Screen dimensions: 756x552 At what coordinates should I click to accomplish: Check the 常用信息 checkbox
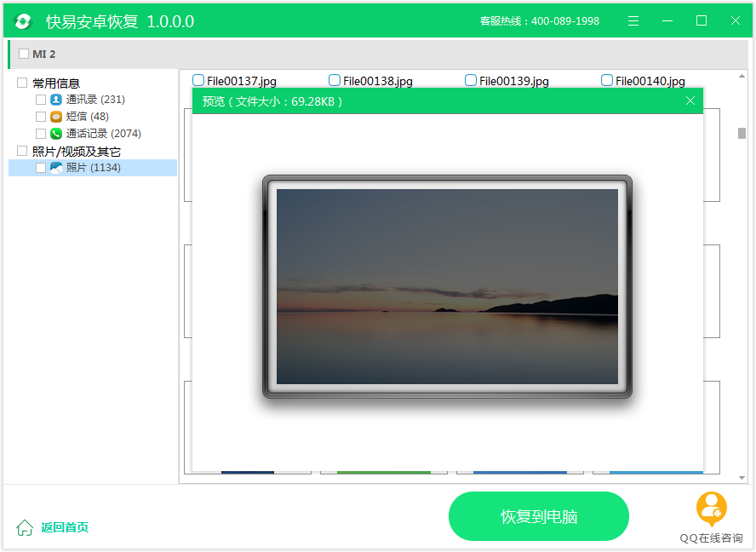point(22,83)
